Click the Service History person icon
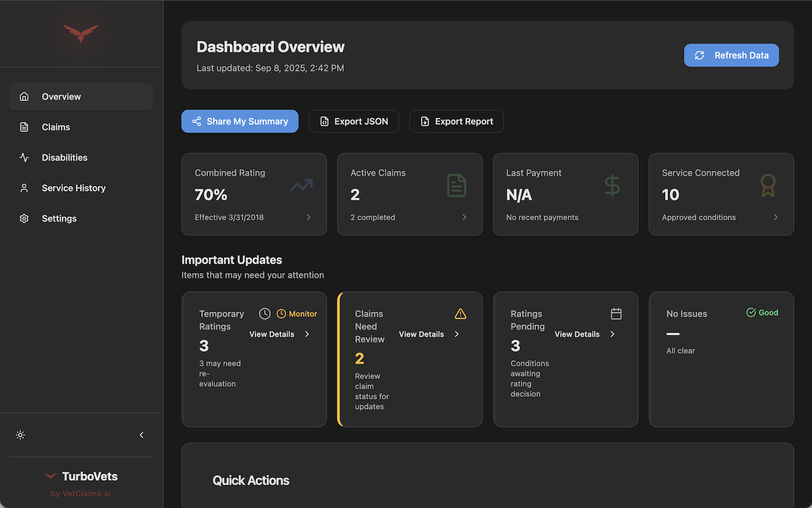812x508 pixels. [24, 188]
